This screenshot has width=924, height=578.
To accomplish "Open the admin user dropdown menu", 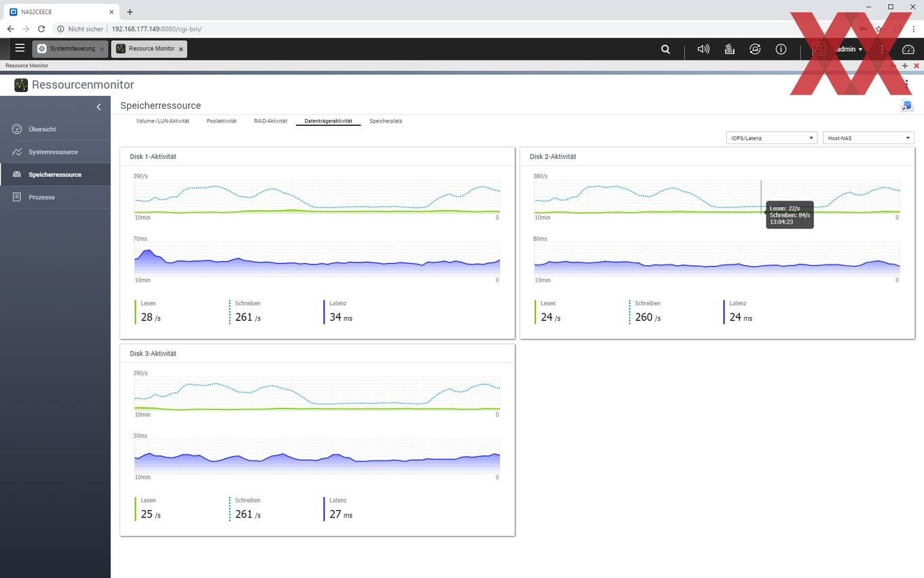I will pos(849,49).
